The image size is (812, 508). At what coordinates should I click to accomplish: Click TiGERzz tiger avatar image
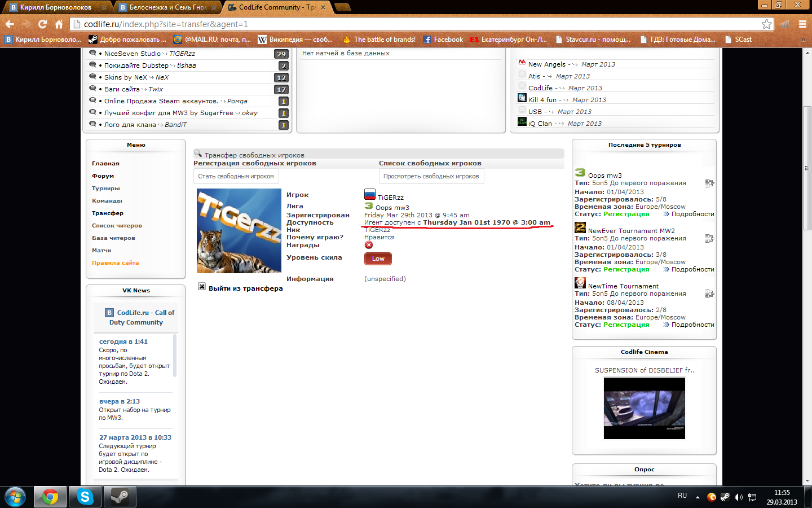click(x=239, y=231)
